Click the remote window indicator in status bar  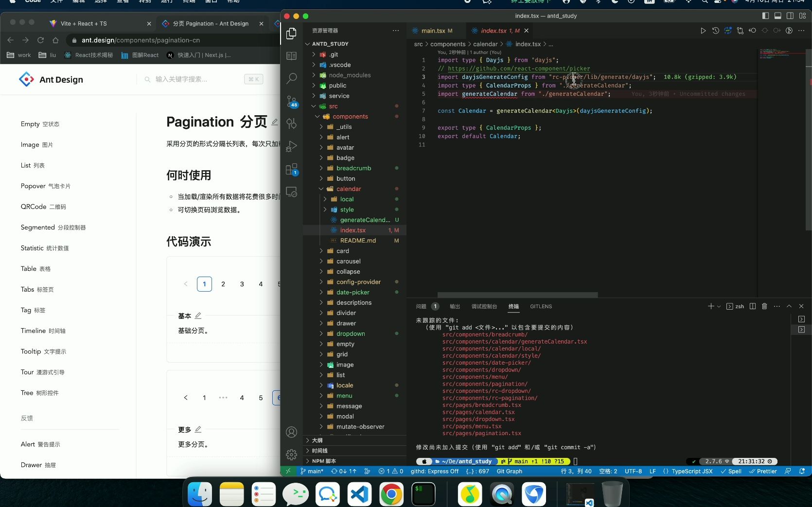[x=288, y=471]
